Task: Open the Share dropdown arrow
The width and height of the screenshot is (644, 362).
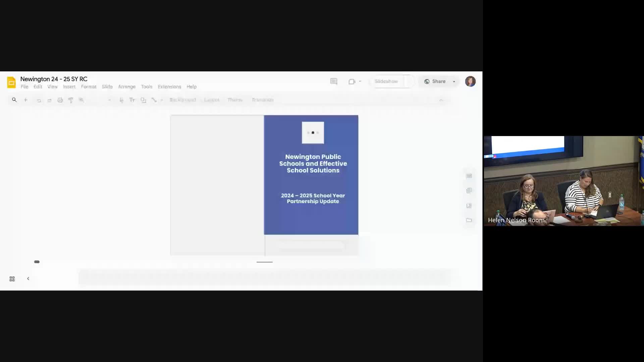Action: pyautogui.click(x=454, y=81)
